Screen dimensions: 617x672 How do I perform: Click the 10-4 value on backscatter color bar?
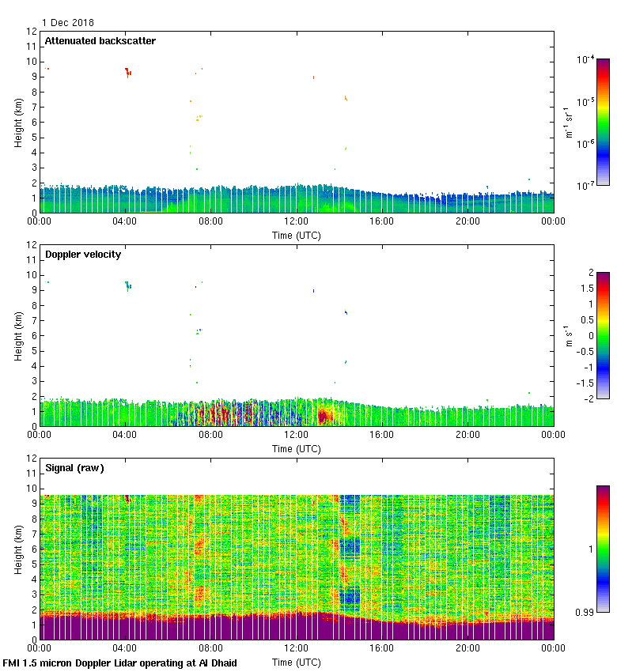pos(585,60)
